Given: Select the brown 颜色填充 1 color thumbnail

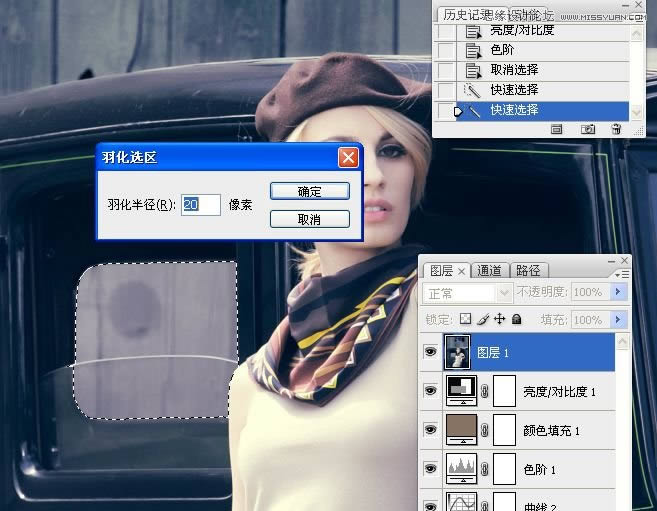Looking at the screenshot, I should [461, 430].
